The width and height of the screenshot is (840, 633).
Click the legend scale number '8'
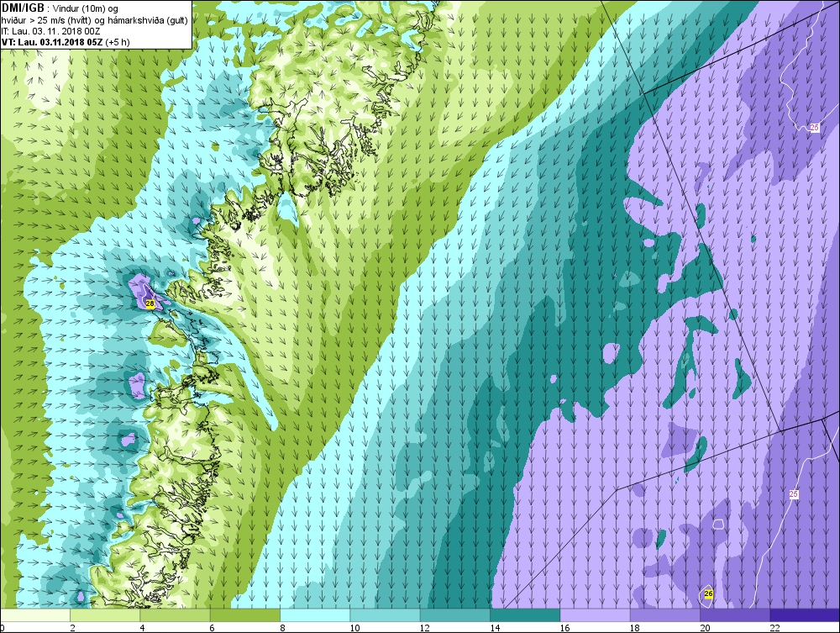[x=282, y=628]
